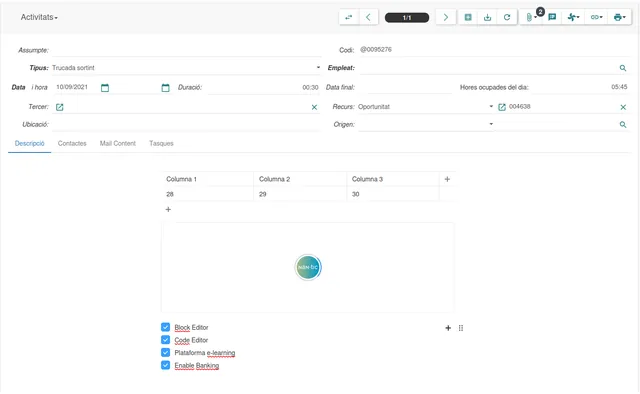The image size is (640, 394).
Task: Open the actions menu icon
Action: click(x=573, y=17)
